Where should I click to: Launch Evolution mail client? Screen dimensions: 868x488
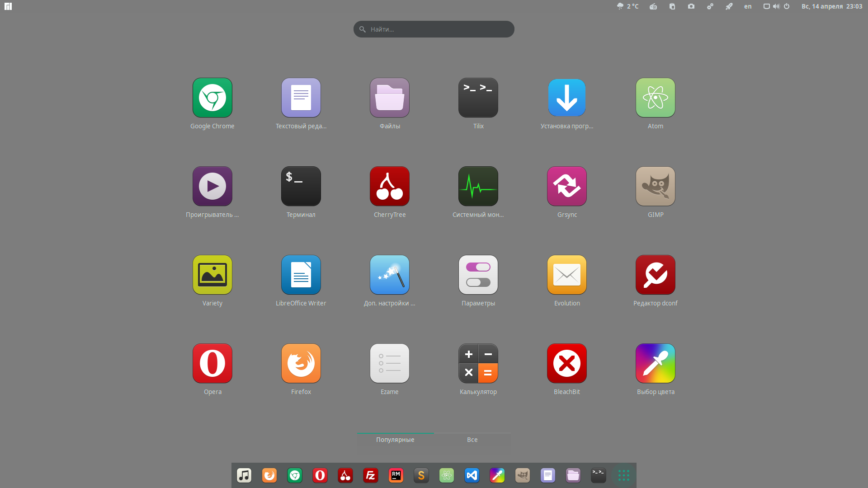(567, 275)
